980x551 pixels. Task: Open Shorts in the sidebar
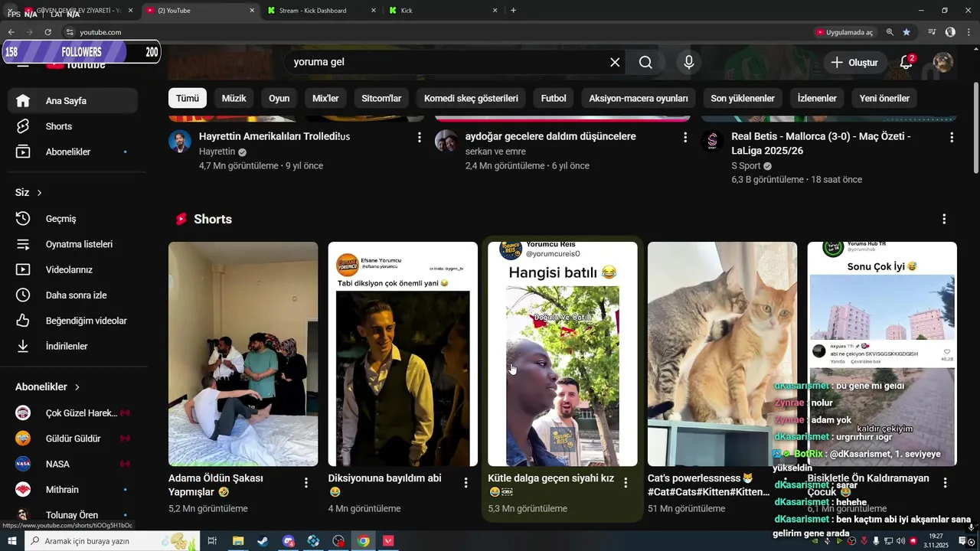click(73, 126)
